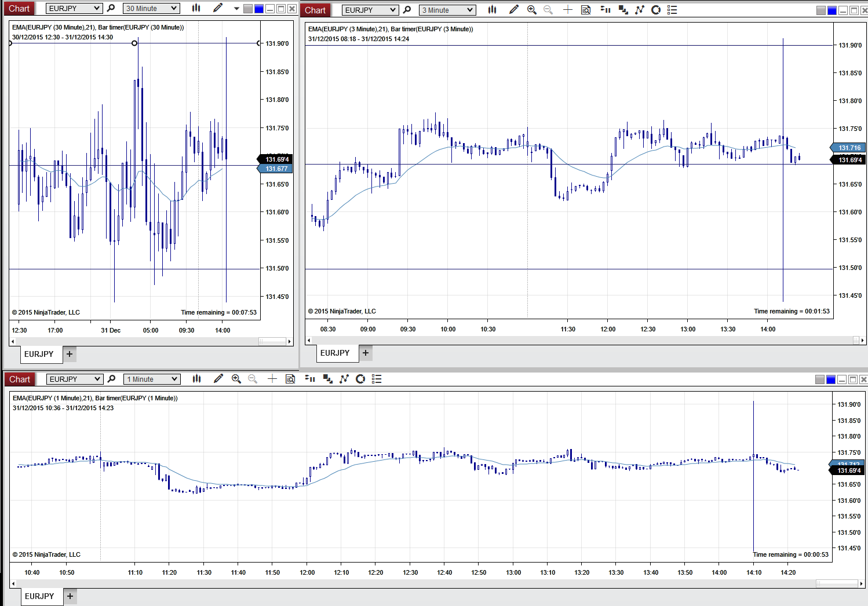Viewport: 868px width, 606px height.
Task: Enable the crosshair in the 3 Minute chart
Action: (x=568, y=10)
